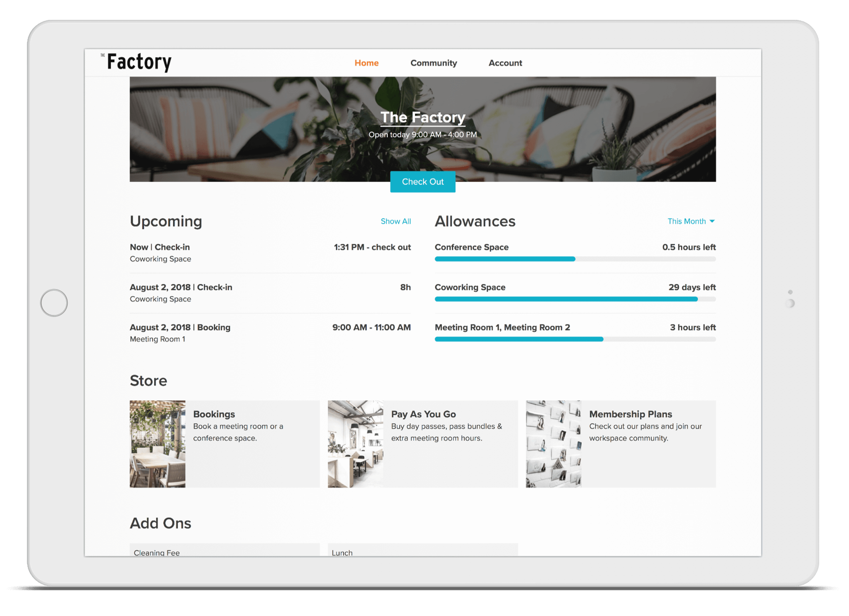Click Show All upcoming link
Image resolution: width=849 pixels, height=616 pixels.
[396, 222]
